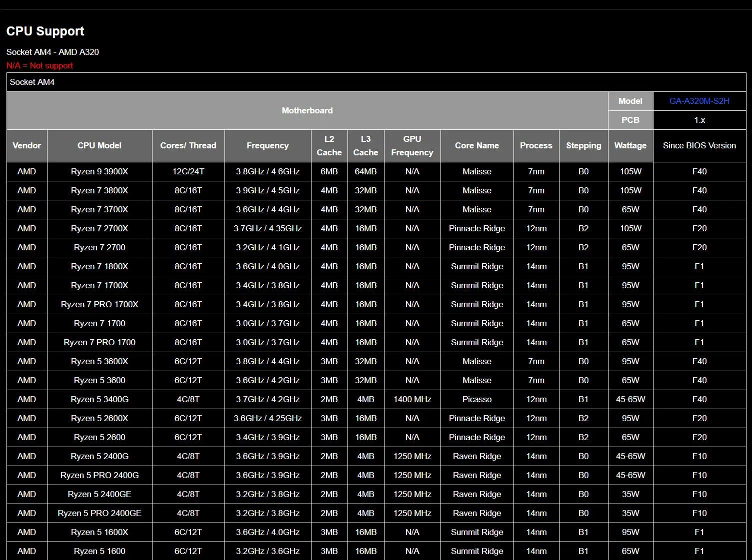Select the 105W wattage for Ryzen 7 2700X
752x560 pixels.
point(630,228)
